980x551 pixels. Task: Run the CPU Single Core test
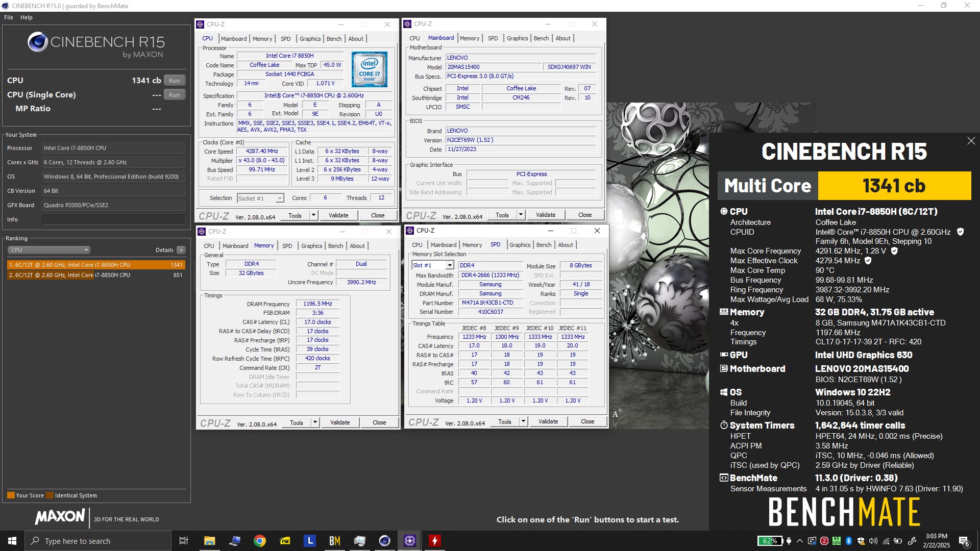[174, 95]
